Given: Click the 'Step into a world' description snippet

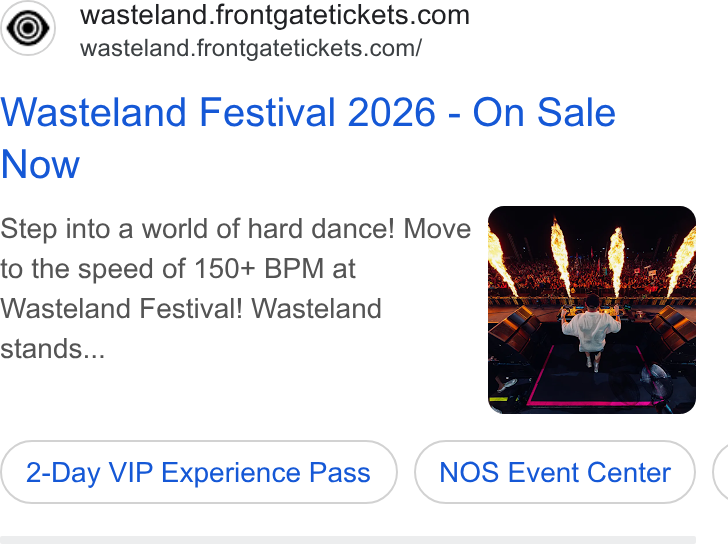Looking at the screenshot, I should point(236,289).
